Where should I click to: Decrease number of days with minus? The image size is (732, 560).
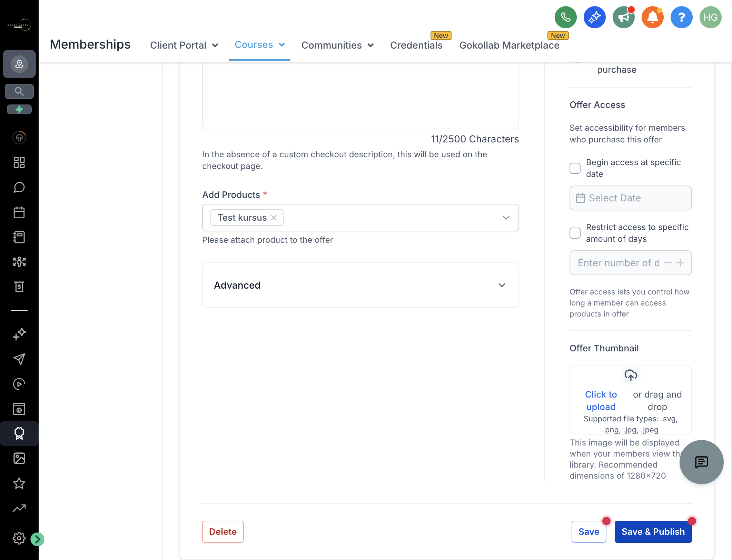(667, 263)
